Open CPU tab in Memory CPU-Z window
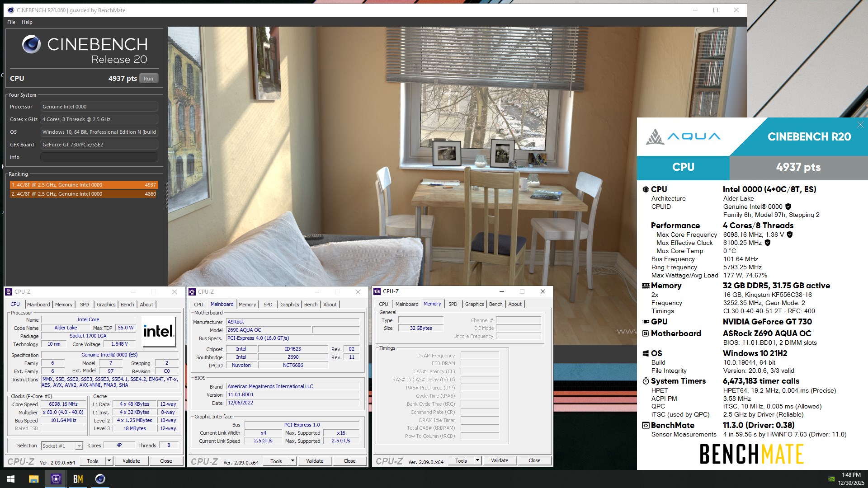Image resolution: width=868 pixels, height=488 pixels. tap(383, 304)
